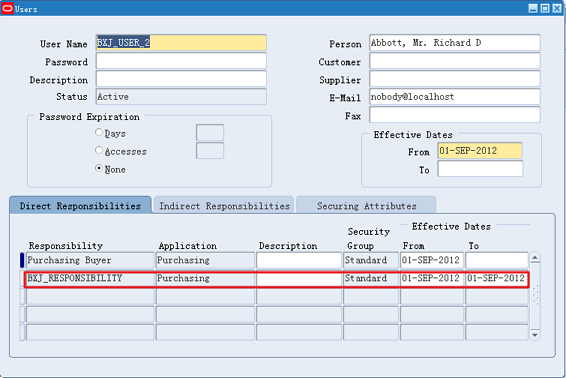Click Application cell of BXJ_RESPONSIBILITY row
Image resolution: width=566 pixels, height=378 pixels.
pos(205,278)
